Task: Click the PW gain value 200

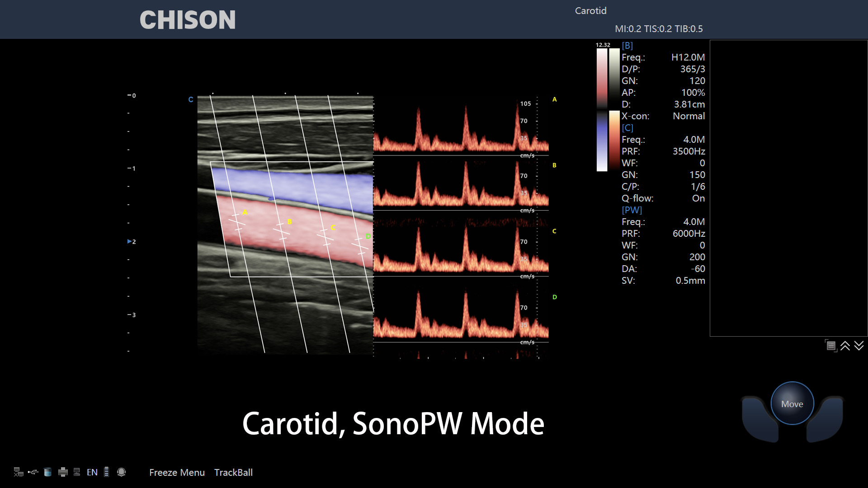Action: [697, 257]
